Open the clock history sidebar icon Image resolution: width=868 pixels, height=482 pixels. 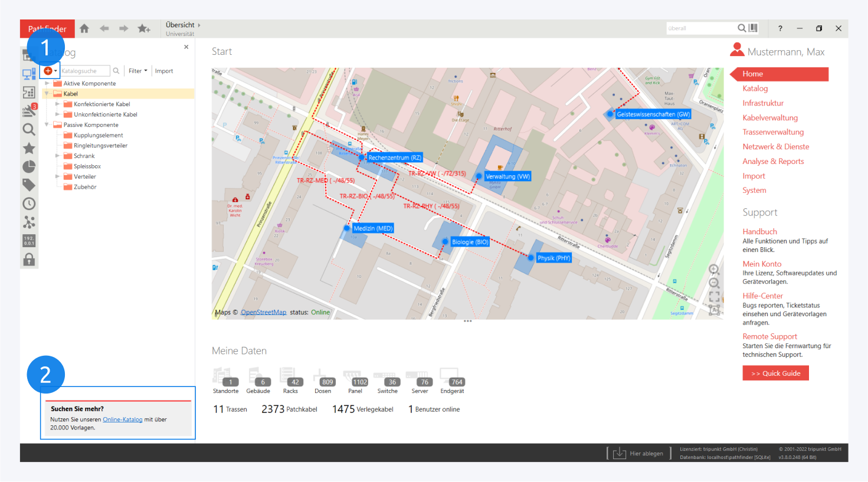click(29, 204)
